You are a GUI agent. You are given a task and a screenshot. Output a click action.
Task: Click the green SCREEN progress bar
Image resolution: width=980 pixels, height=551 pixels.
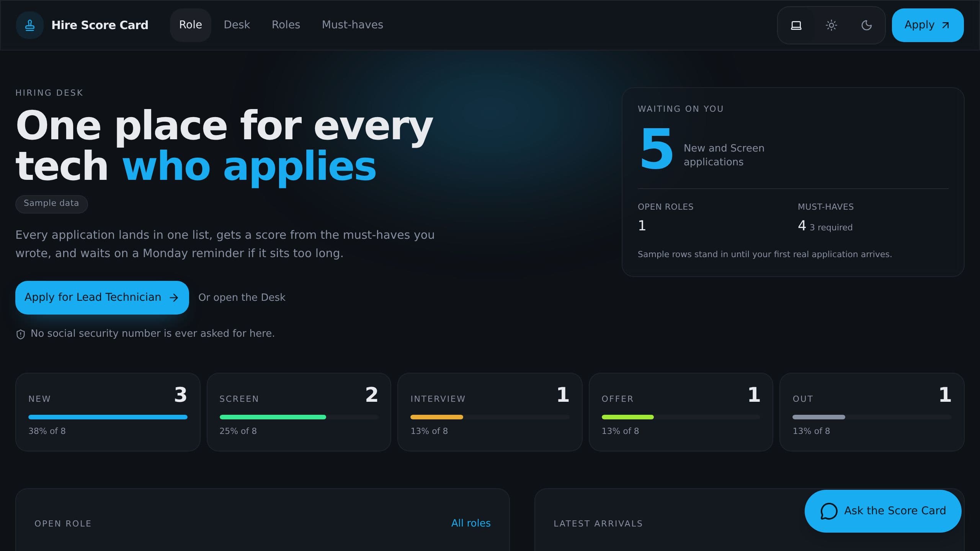273,417
